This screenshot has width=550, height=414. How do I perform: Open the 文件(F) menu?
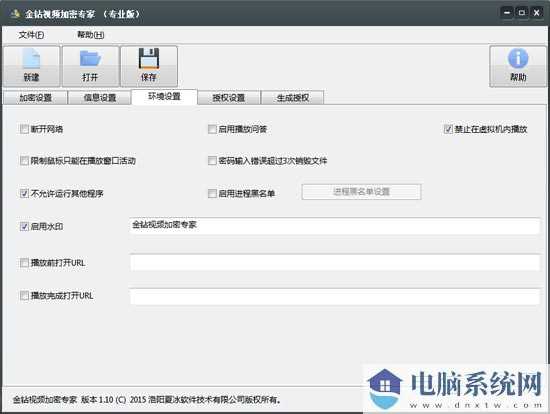31,35
